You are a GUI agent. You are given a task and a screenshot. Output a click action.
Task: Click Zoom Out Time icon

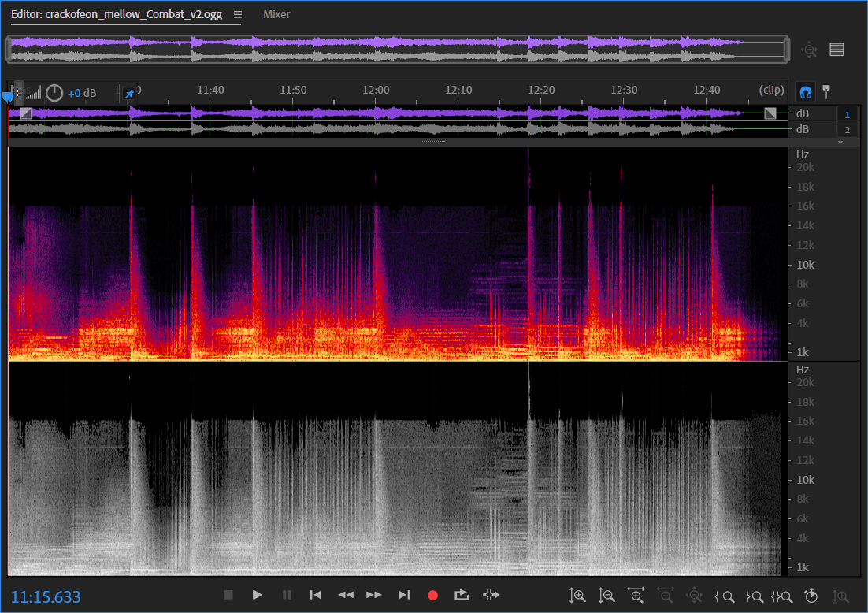pos(665,596)
